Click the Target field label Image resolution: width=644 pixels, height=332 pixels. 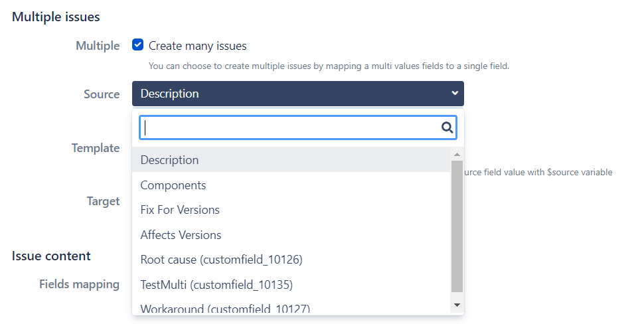[103, 201]
